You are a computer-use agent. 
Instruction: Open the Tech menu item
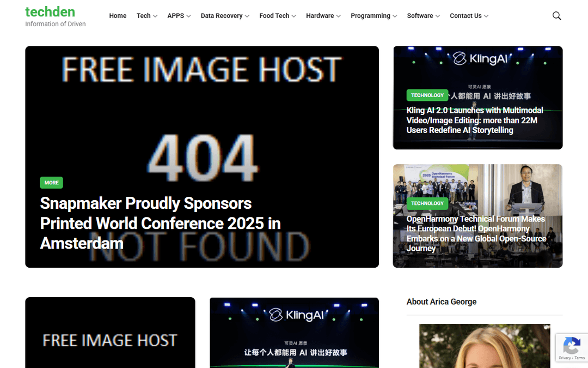tap(143, 16)
